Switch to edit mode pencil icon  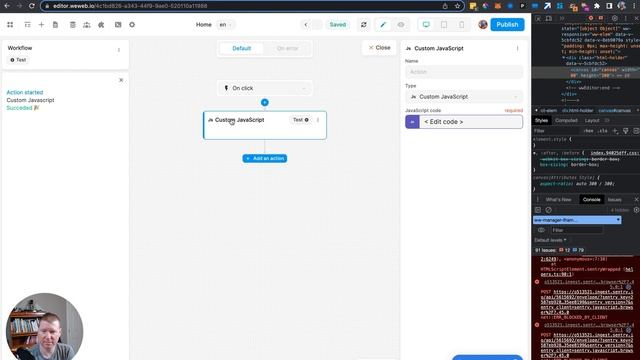coord(383,25)
